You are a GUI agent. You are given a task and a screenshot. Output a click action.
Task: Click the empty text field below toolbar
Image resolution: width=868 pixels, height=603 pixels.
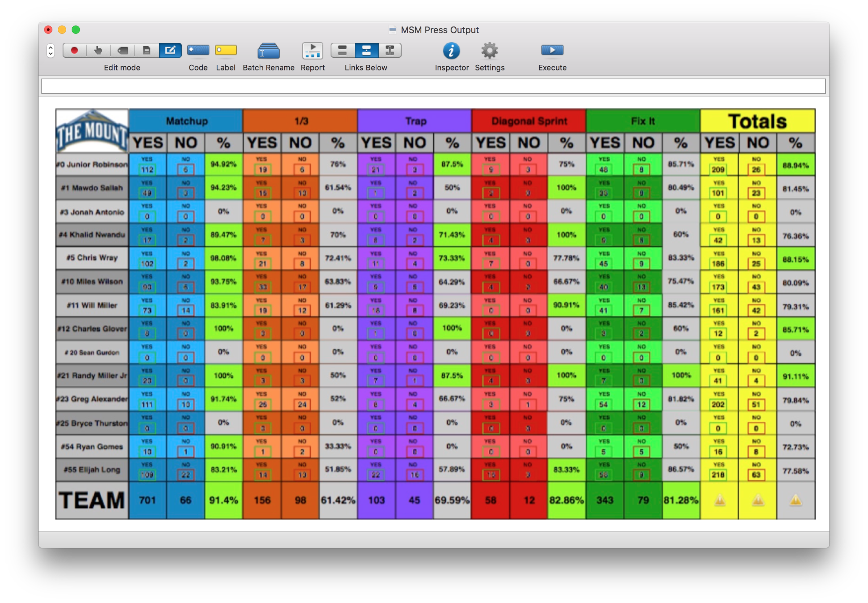433,86
